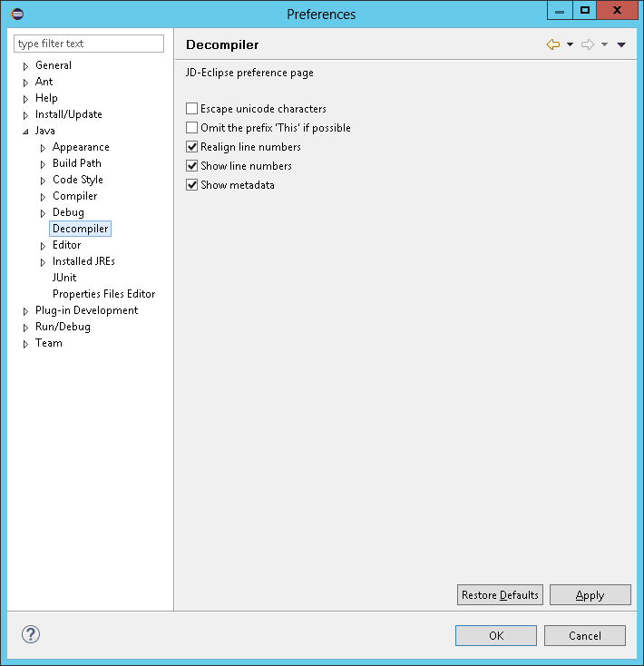Screen dimensions: 644x666
Task: Select Properties Files Editor preference page
Action: (x=103, y=294)
